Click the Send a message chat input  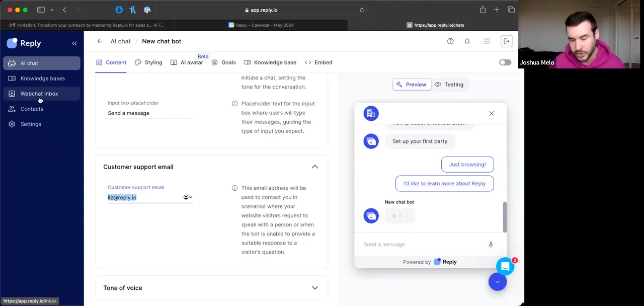coord(423,245)
